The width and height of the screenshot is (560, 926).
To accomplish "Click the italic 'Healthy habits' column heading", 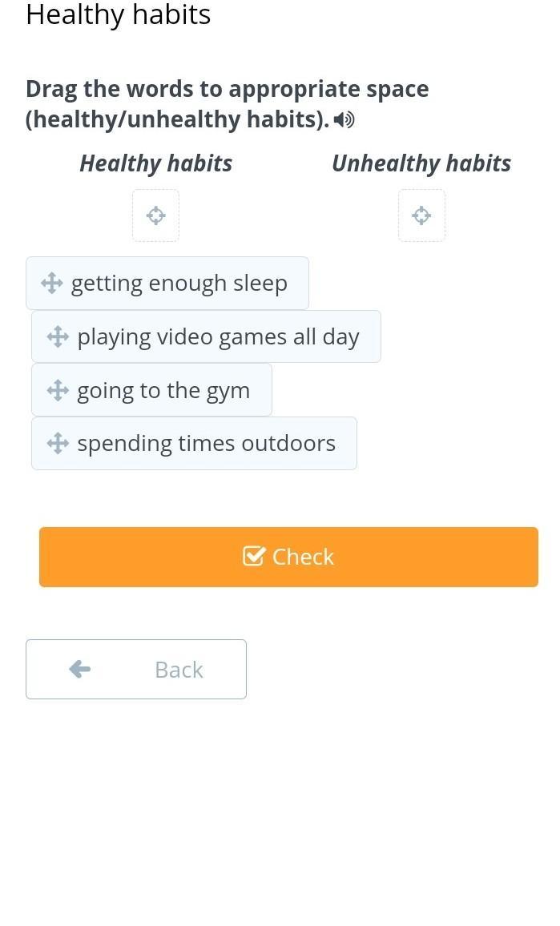I will pos(156,163).
